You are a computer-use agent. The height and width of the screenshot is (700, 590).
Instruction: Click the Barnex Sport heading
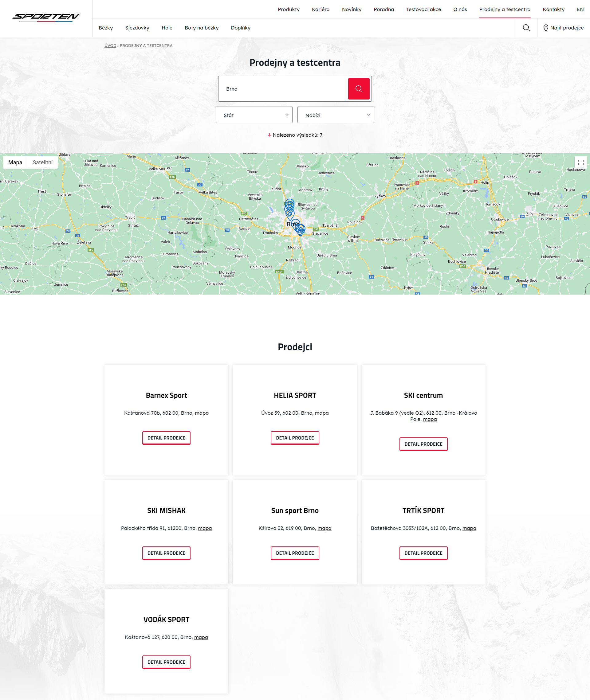click(166, 396)
